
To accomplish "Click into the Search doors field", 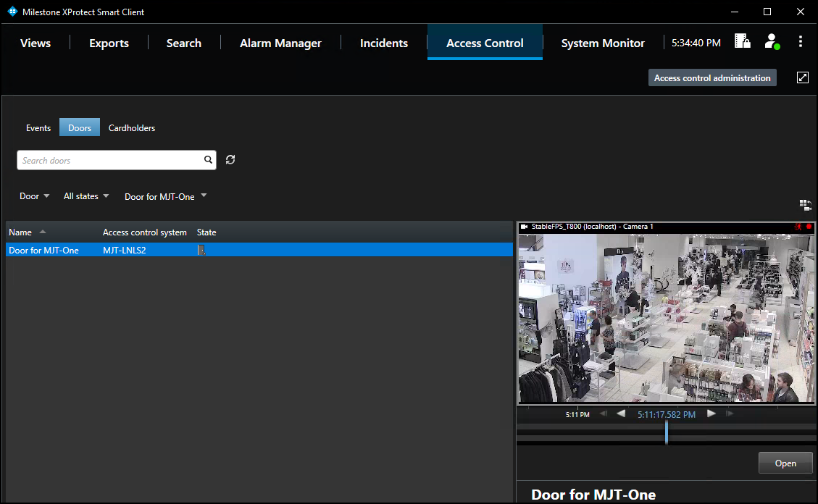I will 109,160.
